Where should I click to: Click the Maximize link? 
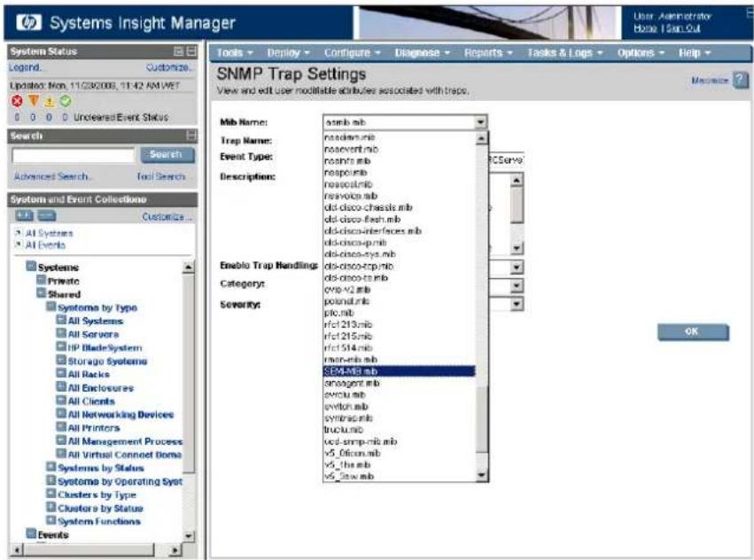[x=710, y=81]
